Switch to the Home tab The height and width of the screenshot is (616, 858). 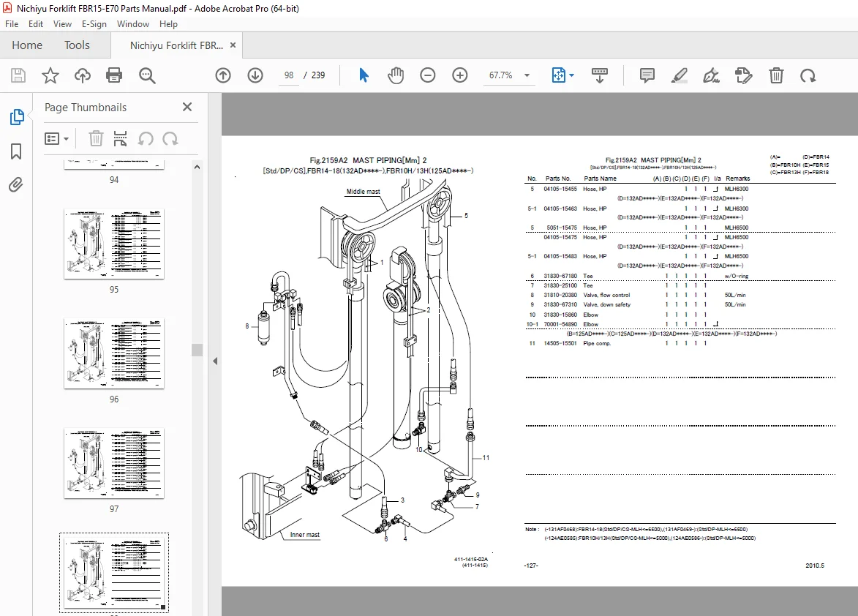(x=27, y=45)
